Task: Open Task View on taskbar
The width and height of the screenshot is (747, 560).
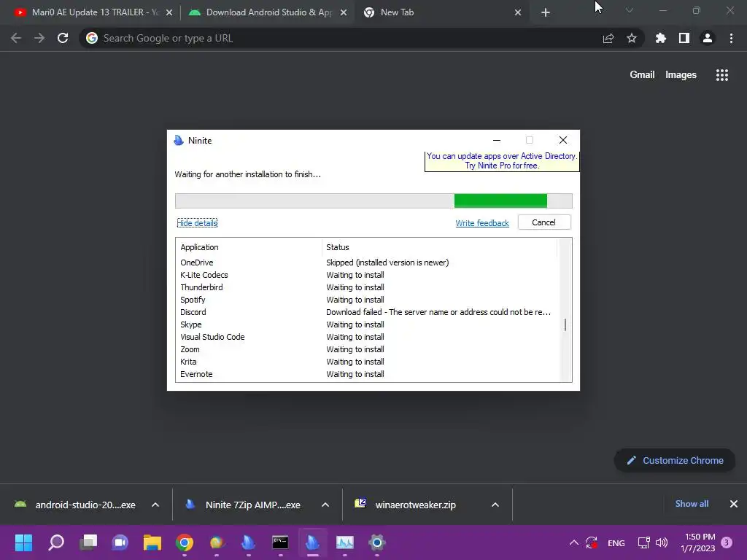Action: click(x=88, y=542)
